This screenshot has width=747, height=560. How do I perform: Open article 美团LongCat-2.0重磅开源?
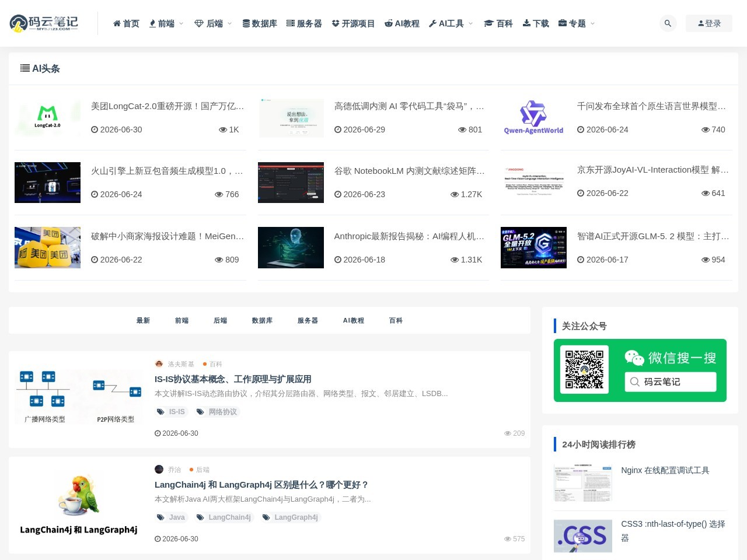(x=167, y=106)
